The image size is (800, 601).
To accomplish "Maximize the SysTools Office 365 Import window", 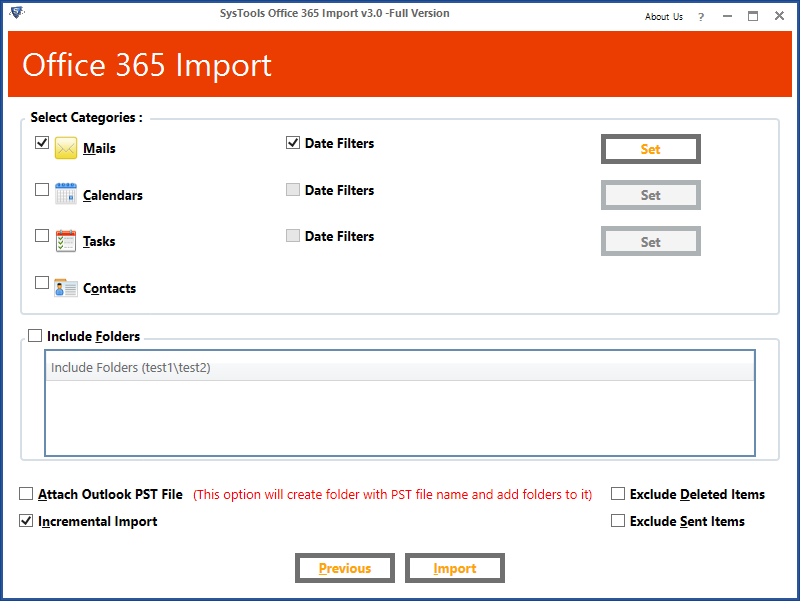I will click(x=753, y=16).
